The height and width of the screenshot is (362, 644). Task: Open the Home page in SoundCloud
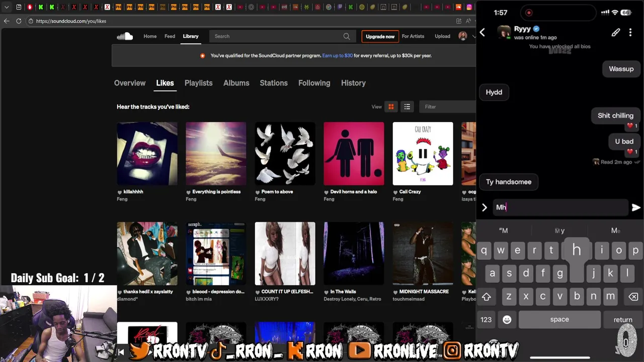(150, 36)
